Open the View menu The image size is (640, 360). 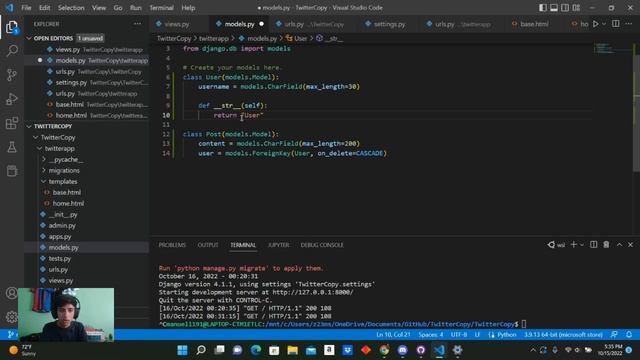[99, 8]
